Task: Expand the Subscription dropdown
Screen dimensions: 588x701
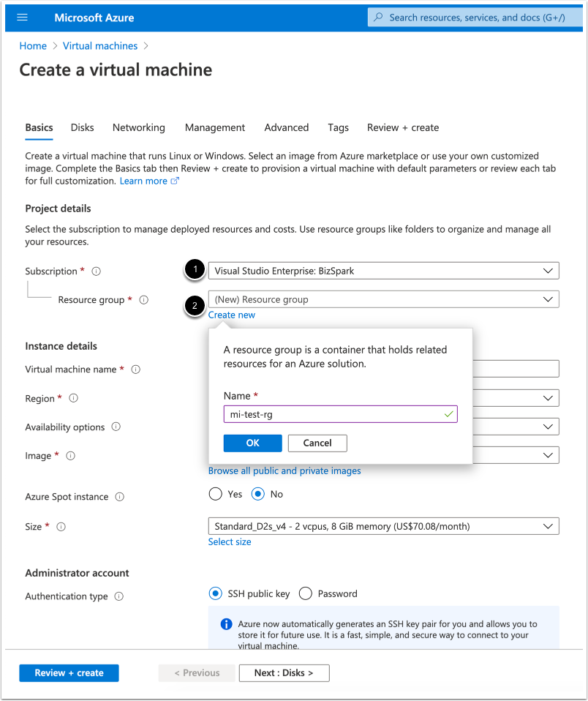Action: 383,271
